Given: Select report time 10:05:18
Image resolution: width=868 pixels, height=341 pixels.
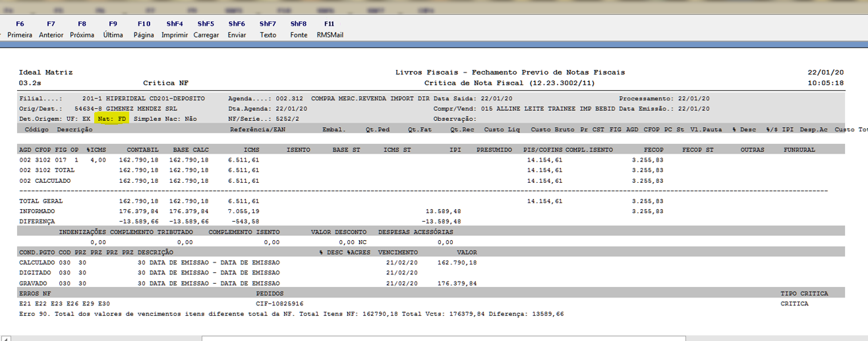Looking at the screenshot, I should tap(825, 83).
